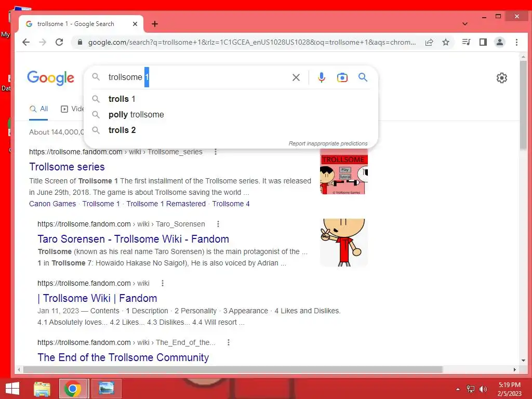Open the 'Trollsome 1' sitelink
Image resolution: width=532 pixels, height=399 pixels.
[x=101, y=204]
